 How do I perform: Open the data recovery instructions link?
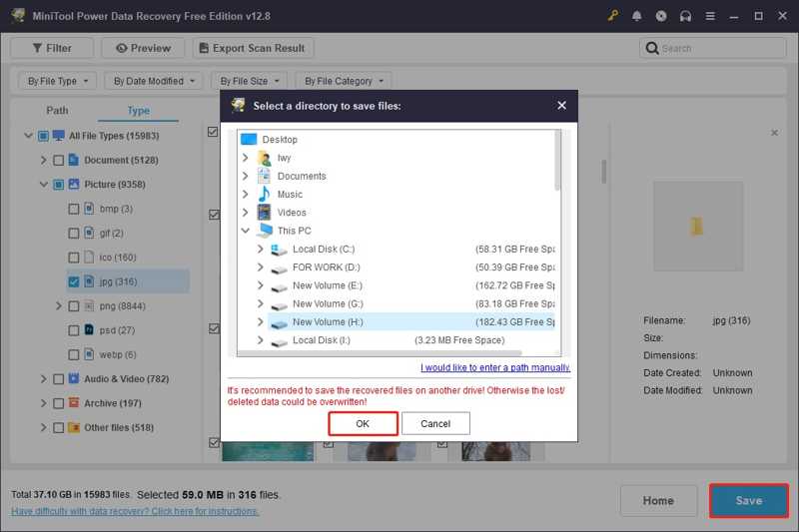click(x=135, y=511)
